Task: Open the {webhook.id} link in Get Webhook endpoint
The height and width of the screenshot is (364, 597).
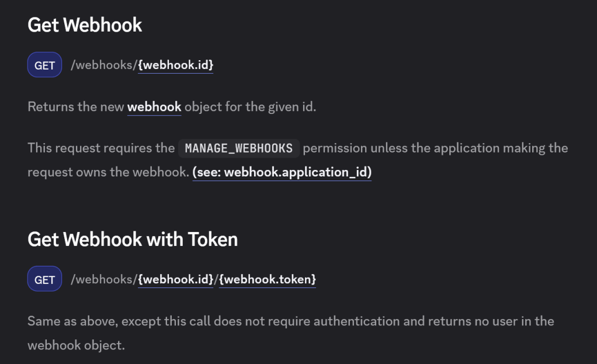Action: (x=175, y=65)
